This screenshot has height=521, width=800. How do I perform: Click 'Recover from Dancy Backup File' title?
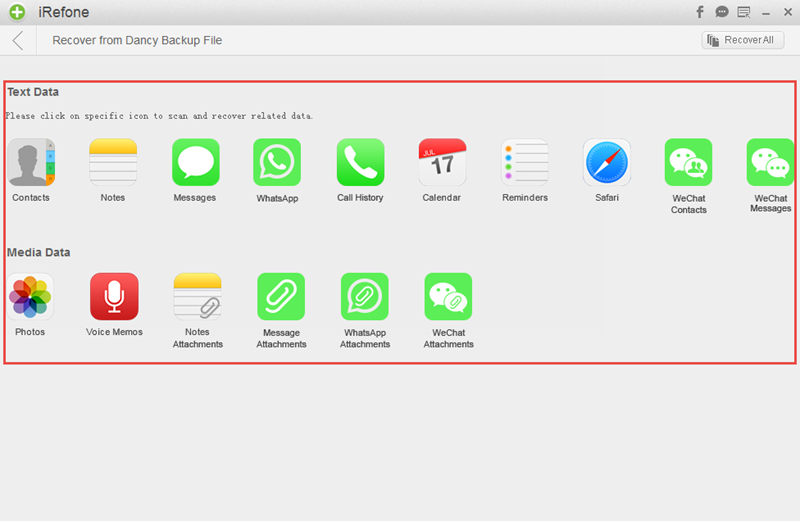pos(137,40)
